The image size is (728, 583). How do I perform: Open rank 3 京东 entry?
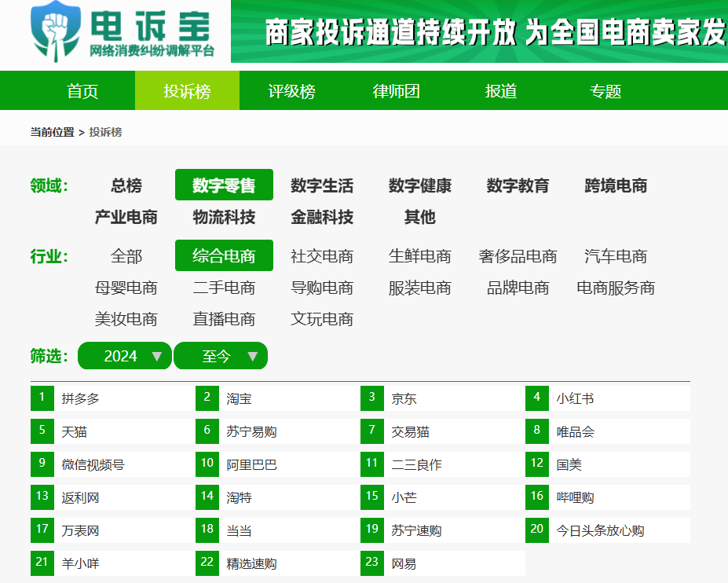point(442,398)
